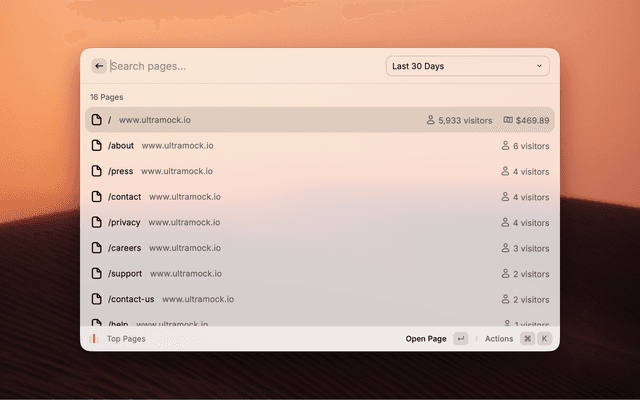Image resolution: width=640 pixels, height=400 pixels.
Task: Click the page icon for /support
Action: click(x=97, y=273)
